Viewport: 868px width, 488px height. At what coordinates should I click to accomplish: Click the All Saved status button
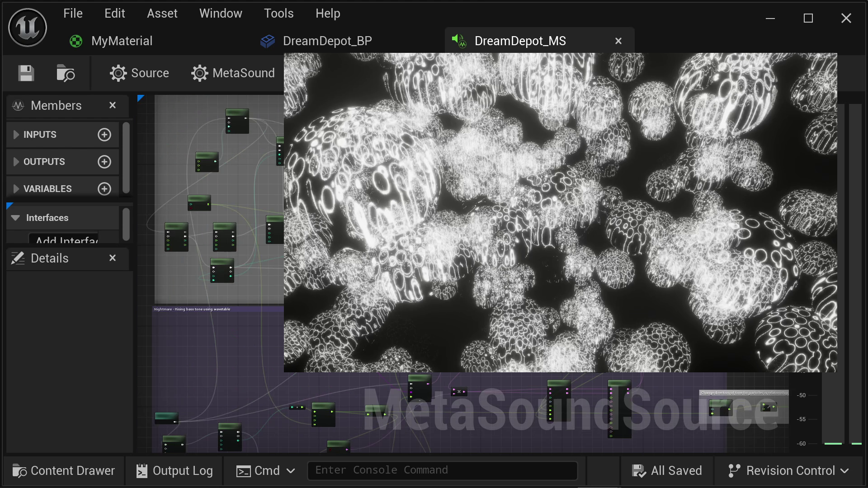(x=667, y=471)
